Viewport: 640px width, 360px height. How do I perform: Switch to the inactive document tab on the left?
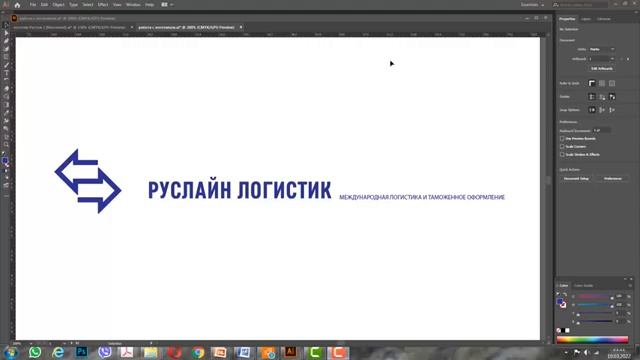click(x=69, y=27)
